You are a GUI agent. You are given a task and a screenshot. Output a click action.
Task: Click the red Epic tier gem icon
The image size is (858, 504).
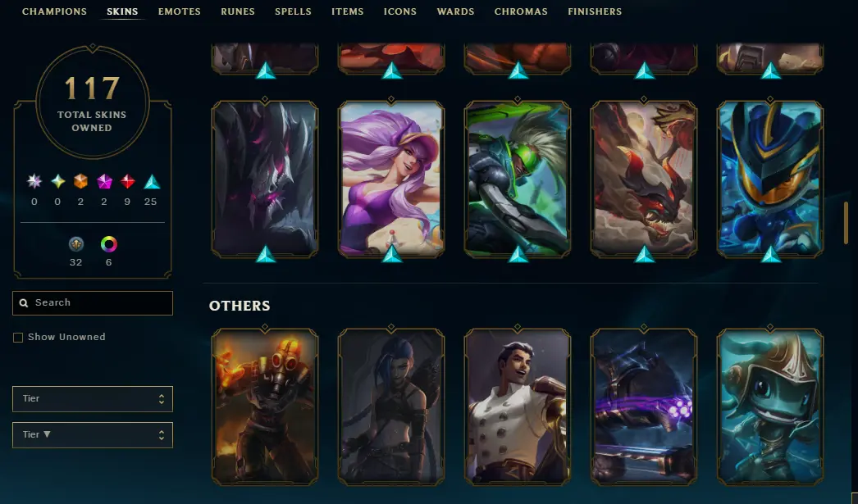tap(127, 181)
